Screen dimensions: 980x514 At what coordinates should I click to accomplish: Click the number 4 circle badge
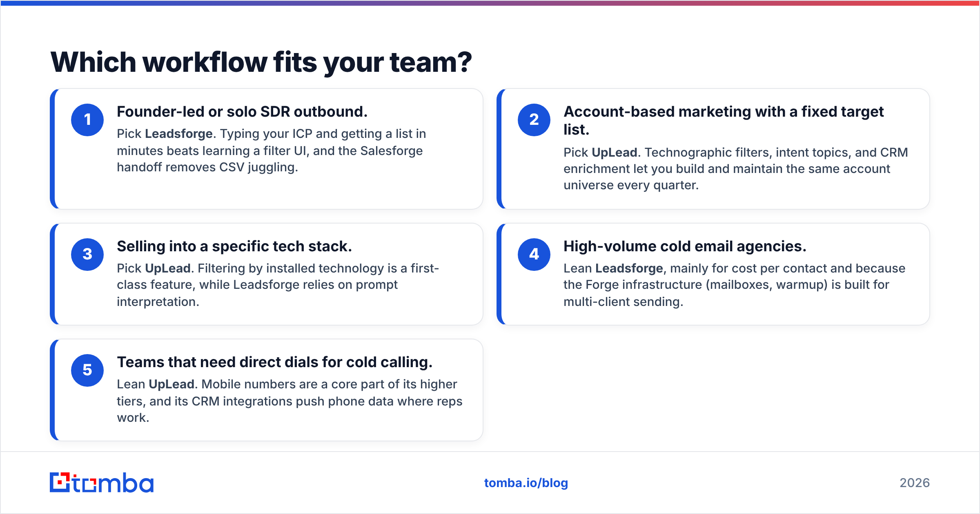pos(534,255)
